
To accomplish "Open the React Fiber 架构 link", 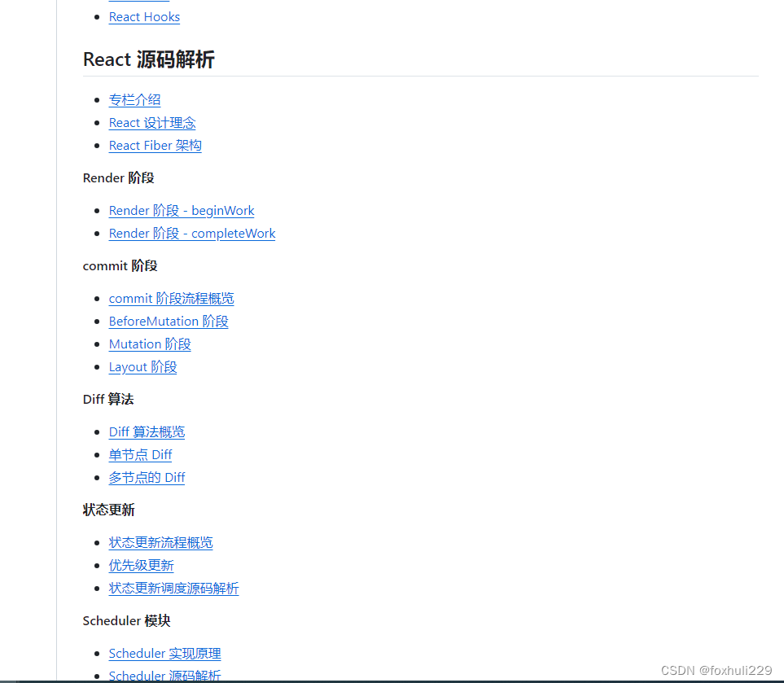I will click(x=155, y=146).
